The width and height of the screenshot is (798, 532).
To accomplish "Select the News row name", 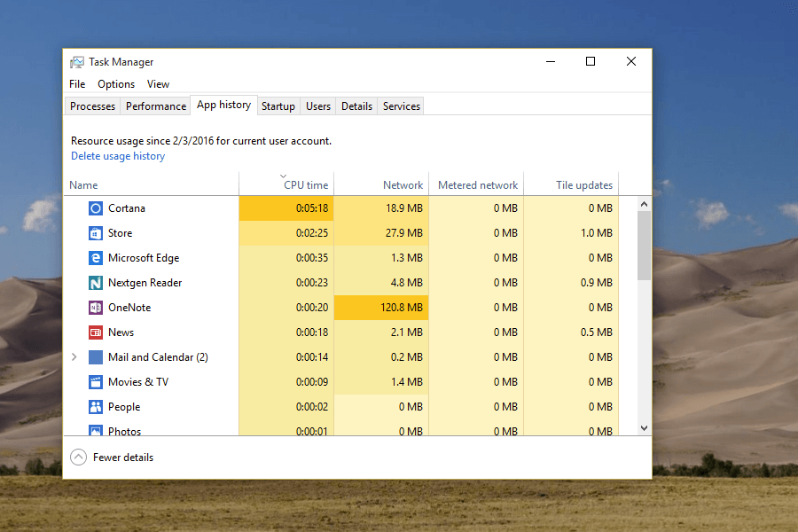I will click(x=121, y=332).
